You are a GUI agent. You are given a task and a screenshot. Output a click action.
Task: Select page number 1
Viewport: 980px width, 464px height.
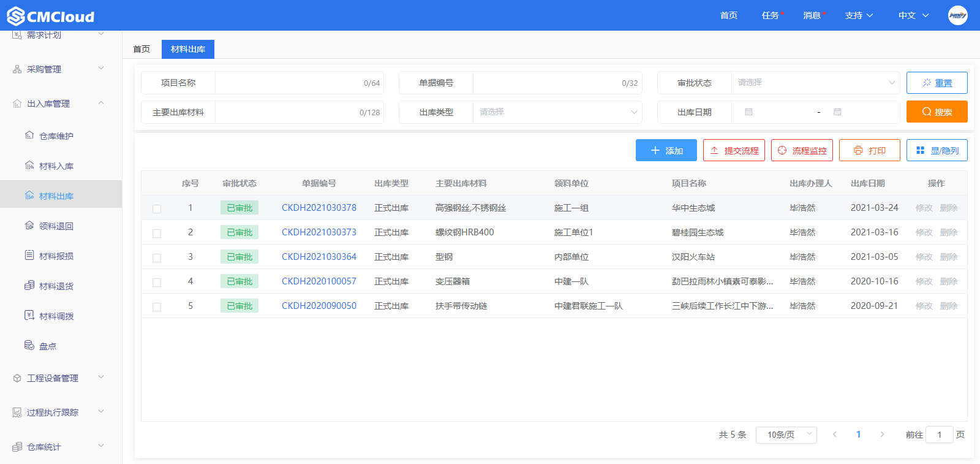click(x=858, y=435)
